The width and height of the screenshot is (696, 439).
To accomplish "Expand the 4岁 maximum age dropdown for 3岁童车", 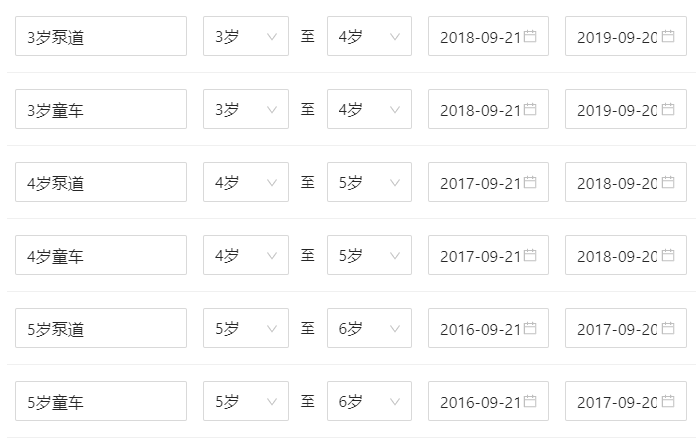I will click(x=369, y=109).
